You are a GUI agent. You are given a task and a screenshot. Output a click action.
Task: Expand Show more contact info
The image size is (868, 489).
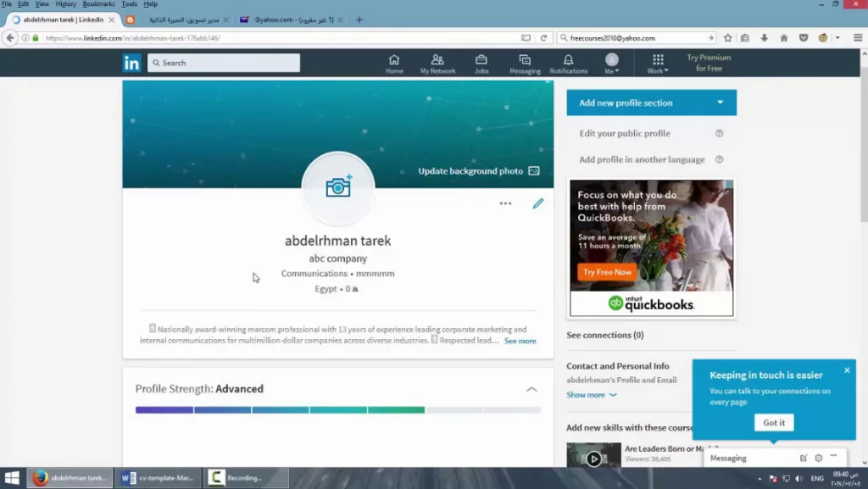[x=591, y=395]
